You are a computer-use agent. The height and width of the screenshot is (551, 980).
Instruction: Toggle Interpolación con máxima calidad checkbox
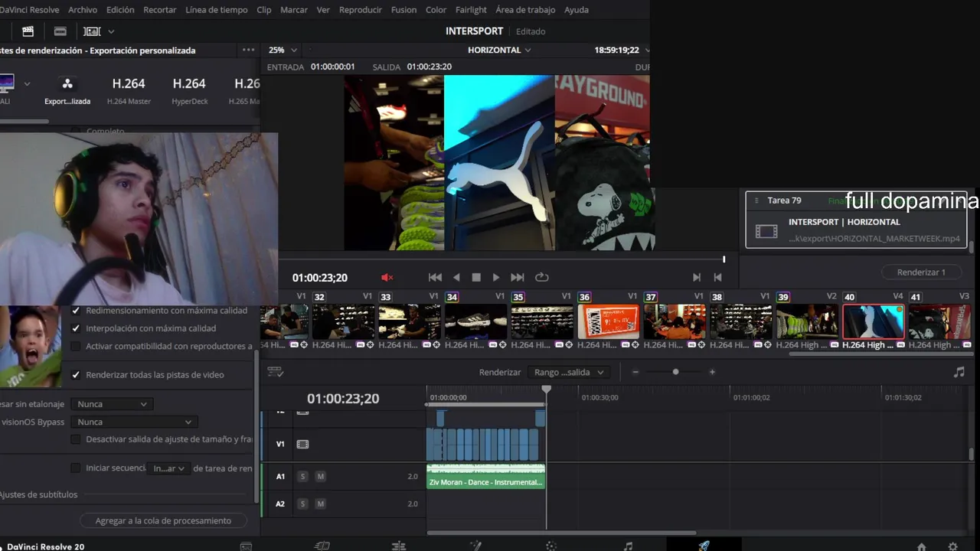pyautogui.click(x=76, y=328)
